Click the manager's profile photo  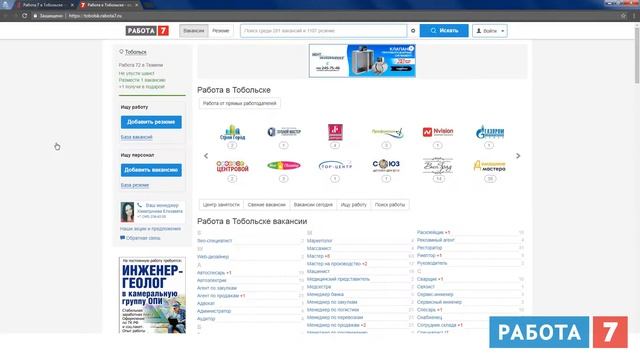click(127, 212)
